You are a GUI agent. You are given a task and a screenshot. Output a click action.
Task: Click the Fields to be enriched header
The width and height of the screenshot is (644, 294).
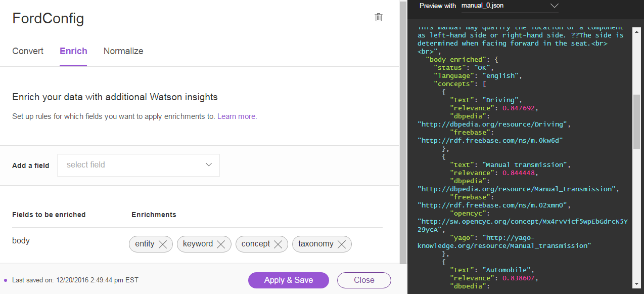point(49,215)
